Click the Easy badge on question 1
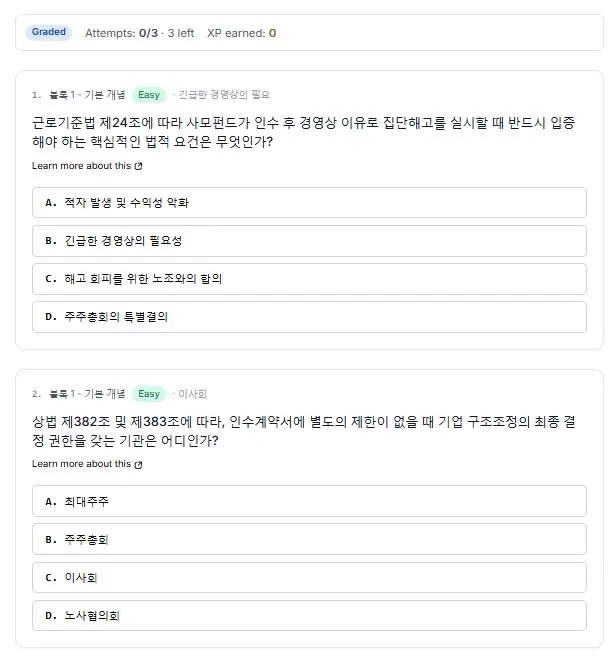Viewport: 610px width, 661px height. [x=149, y=95]
